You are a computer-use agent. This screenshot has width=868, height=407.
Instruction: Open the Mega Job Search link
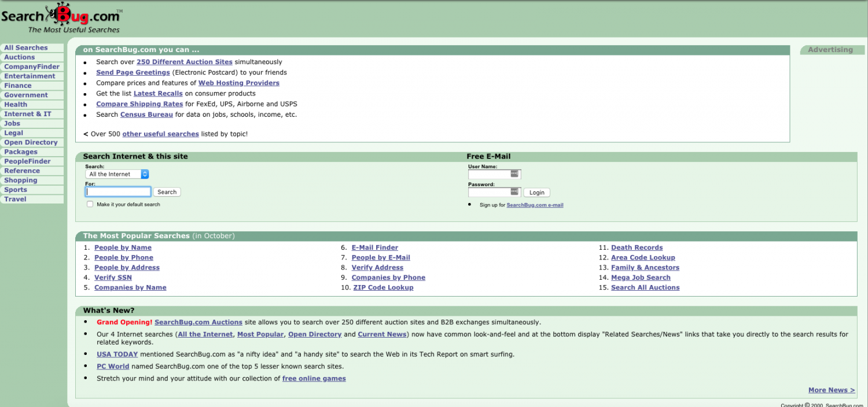tap(641, 277)
